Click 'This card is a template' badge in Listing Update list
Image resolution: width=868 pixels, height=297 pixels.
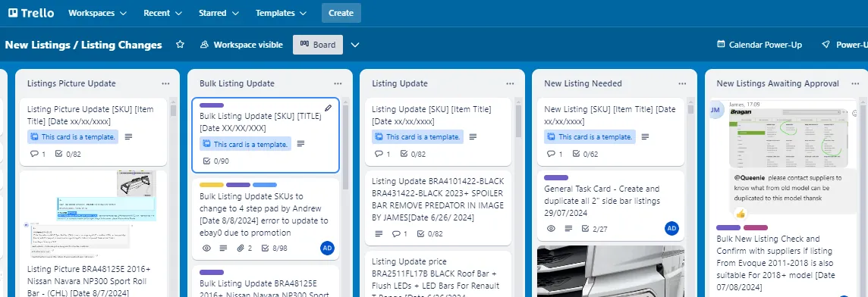(418, 136)
